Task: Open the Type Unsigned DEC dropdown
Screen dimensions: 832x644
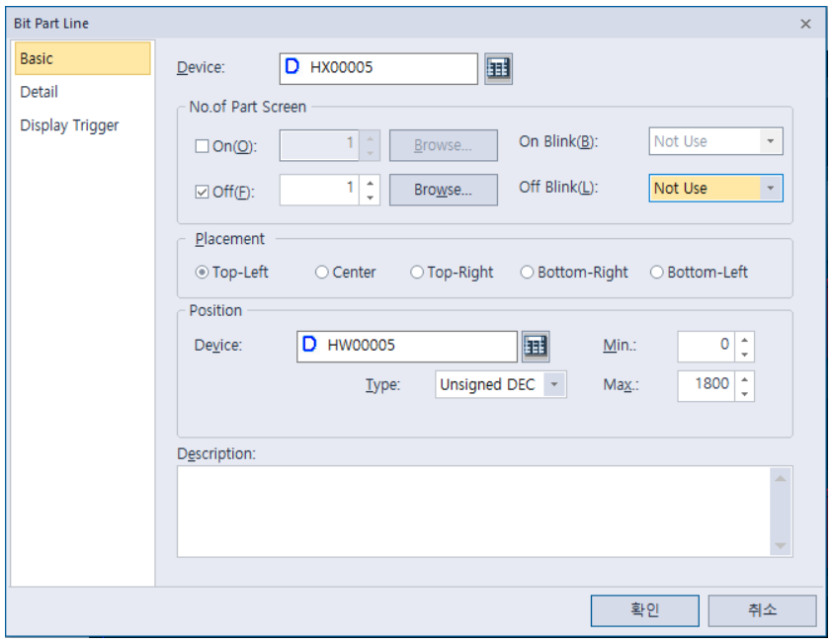Action: click(x=555, y=385)
